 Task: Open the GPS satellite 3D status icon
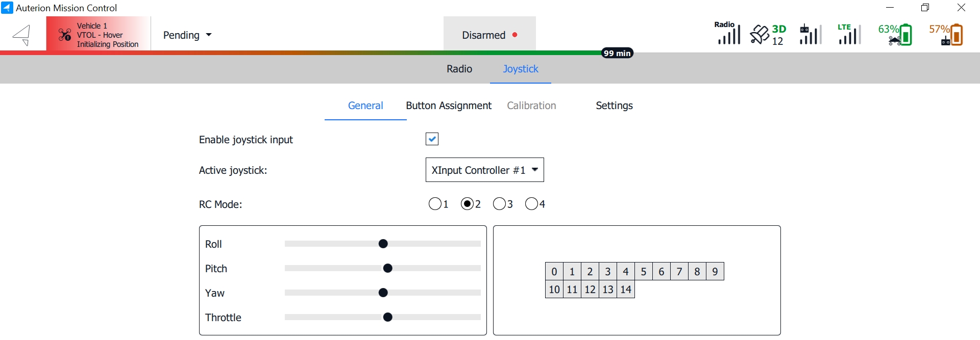click(768, 35)
